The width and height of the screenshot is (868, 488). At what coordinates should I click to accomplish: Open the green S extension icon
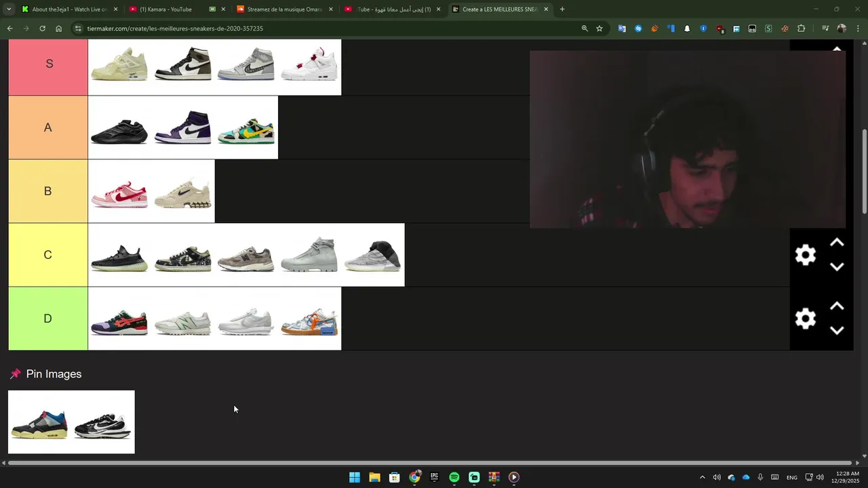[x=768, y=28]
